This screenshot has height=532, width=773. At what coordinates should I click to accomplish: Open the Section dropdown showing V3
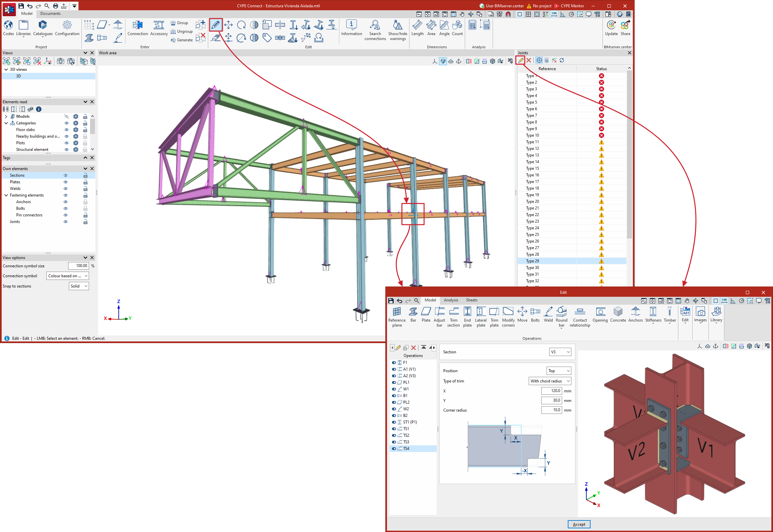(x=560, y=352)
